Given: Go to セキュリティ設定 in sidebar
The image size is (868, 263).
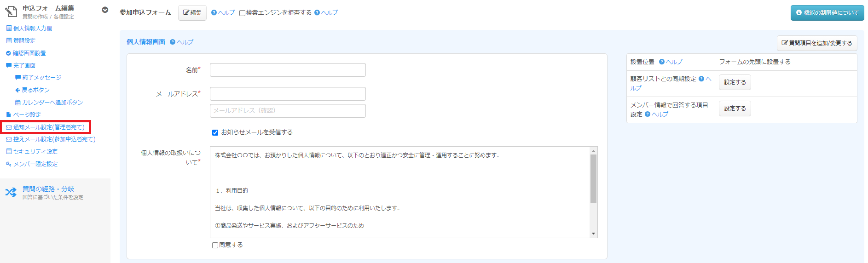Looking at the screenshot, I should tap(35, 152).
